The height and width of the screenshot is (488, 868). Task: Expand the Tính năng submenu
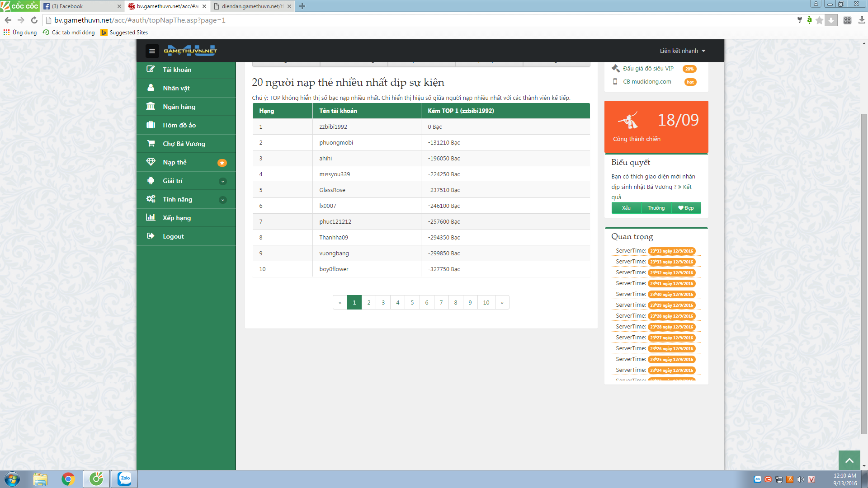click(222, 200)
